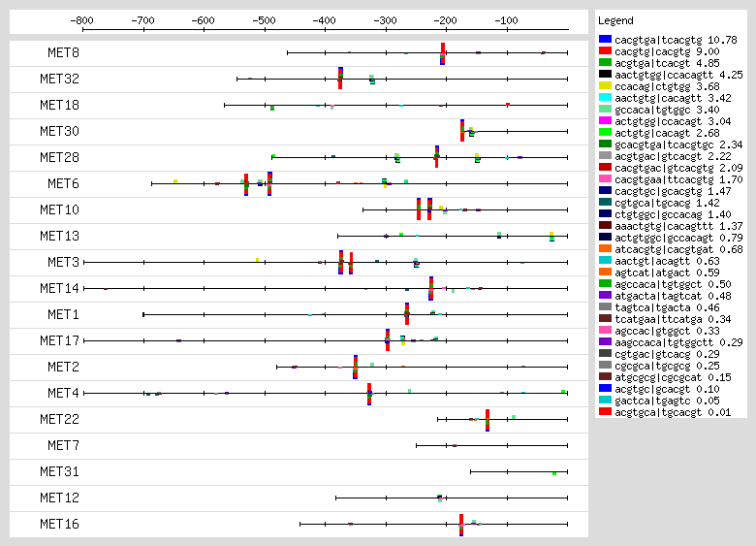Select the yellow swatch for ccacag|ctgtgg 3.68
The width and height of the screenshot is (756, 546).
[x=605, y=85]
